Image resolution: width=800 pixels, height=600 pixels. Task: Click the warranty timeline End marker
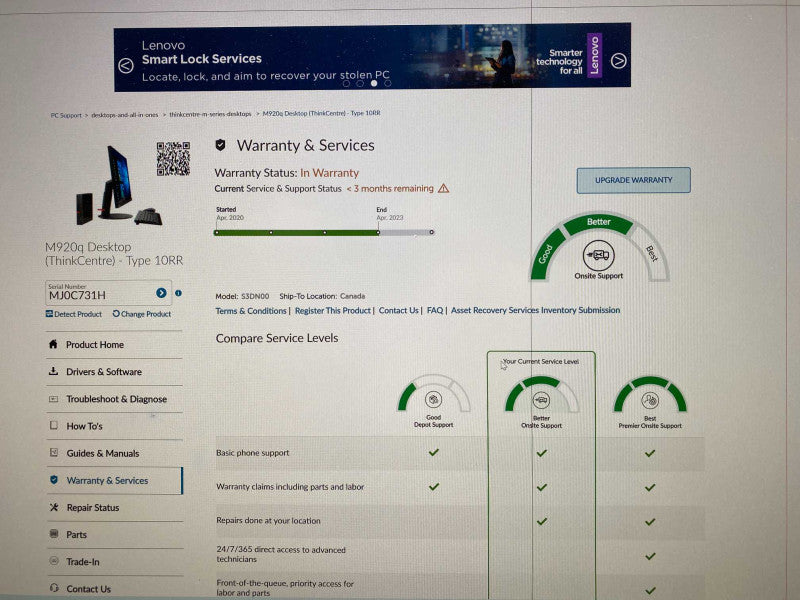pos(378,233)
